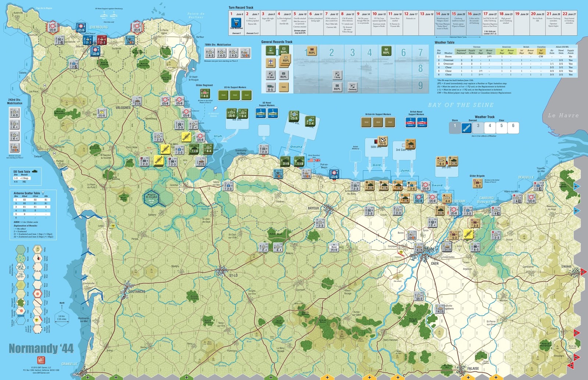The image size is (588, 380).
Task: Select the blue Weather marker on the Weather Track
Action: pyautogui.click(x=466, y=128)
